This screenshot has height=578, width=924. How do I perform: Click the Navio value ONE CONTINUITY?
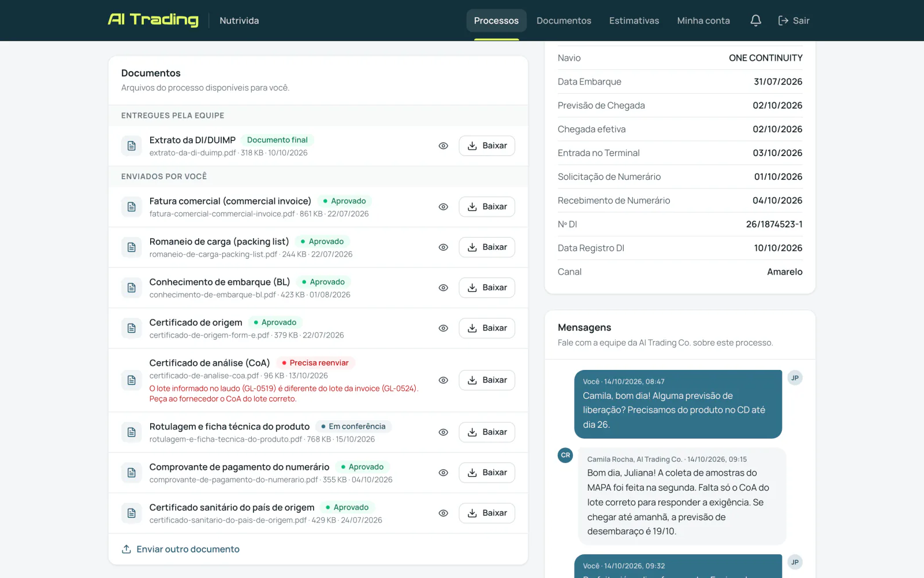tap(765, 58)
